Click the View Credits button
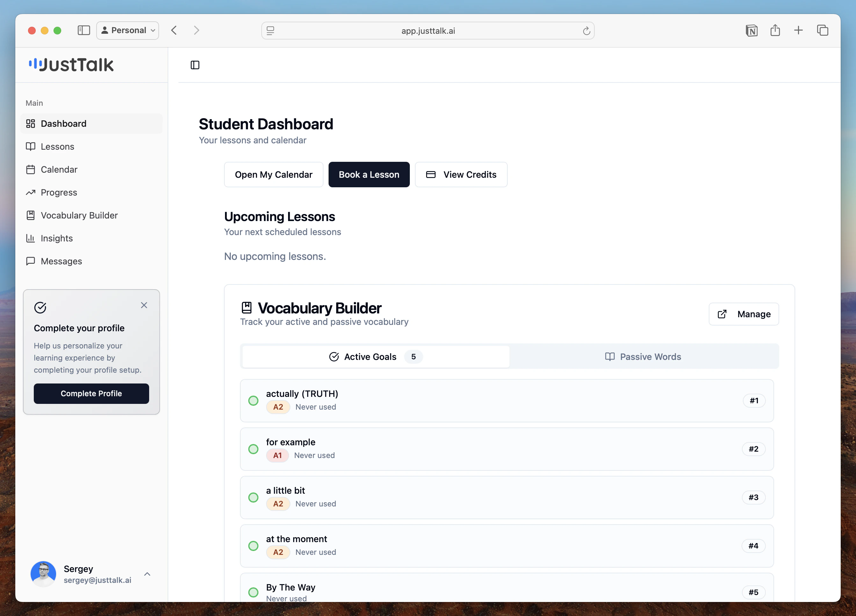 [x=461, y=175]
